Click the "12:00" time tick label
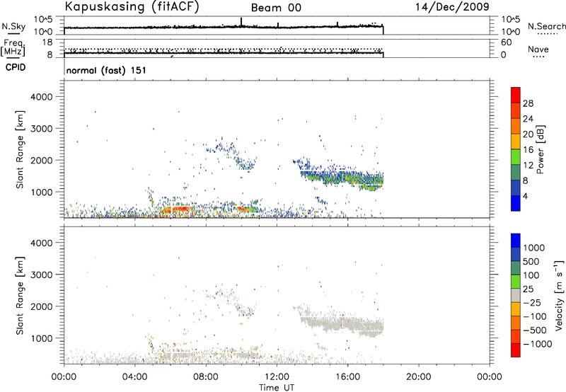 point(277,377)
